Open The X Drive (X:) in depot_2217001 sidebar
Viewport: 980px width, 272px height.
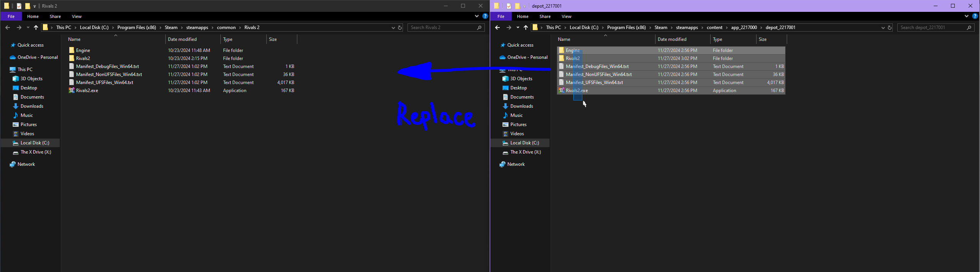tap(525, 152)
